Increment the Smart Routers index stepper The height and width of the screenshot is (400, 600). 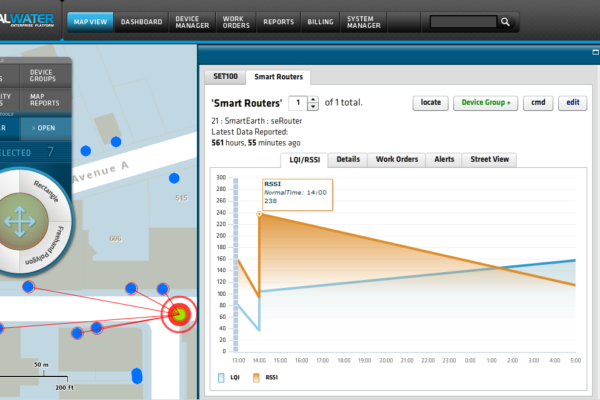[x=313, y=100]
